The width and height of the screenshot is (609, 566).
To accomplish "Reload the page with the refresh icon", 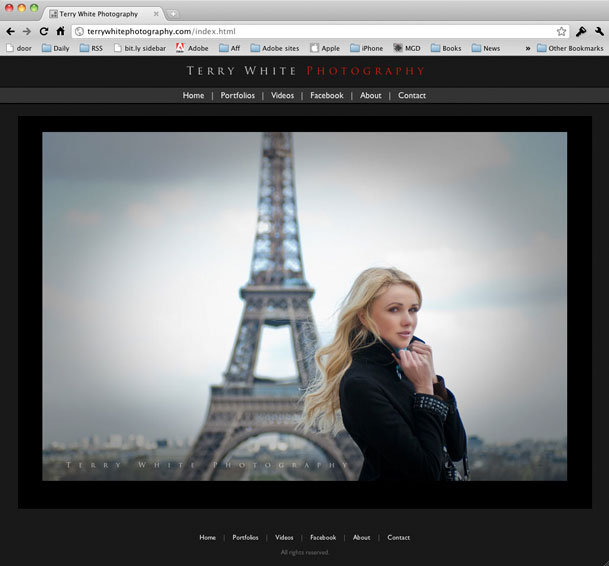I will (x=44, y=32).
